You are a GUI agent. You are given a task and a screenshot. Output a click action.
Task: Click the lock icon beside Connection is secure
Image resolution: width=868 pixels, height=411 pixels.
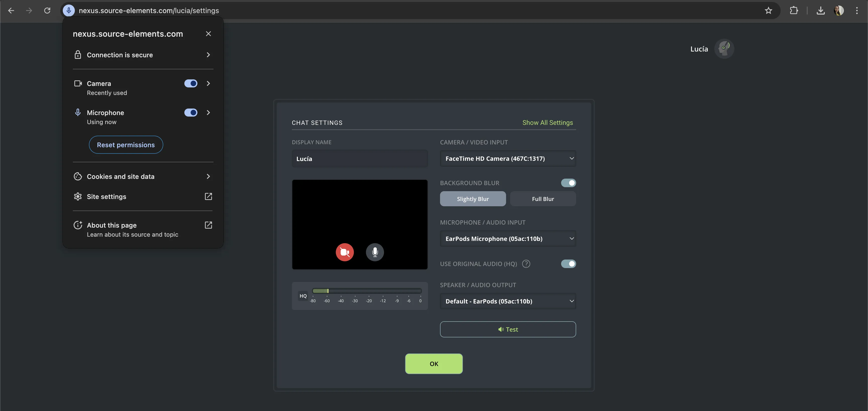click(x=78, y=55)
